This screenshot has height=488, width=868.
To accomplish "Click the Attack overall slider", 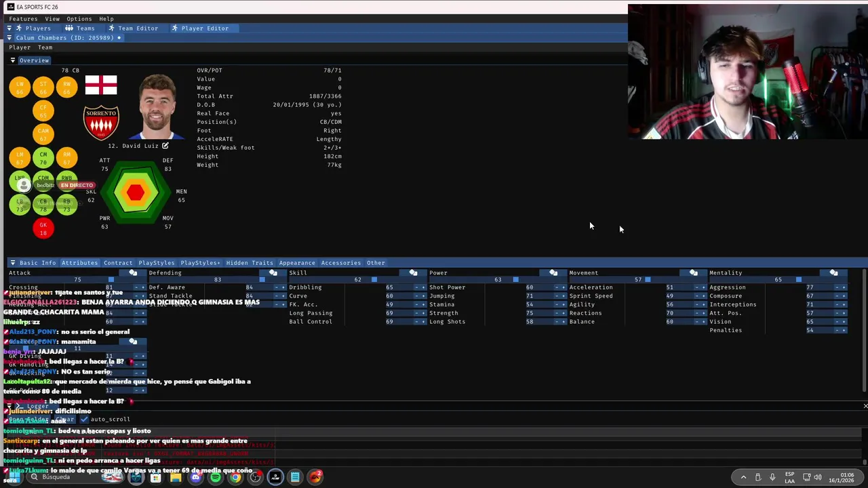I will [77, 279].
